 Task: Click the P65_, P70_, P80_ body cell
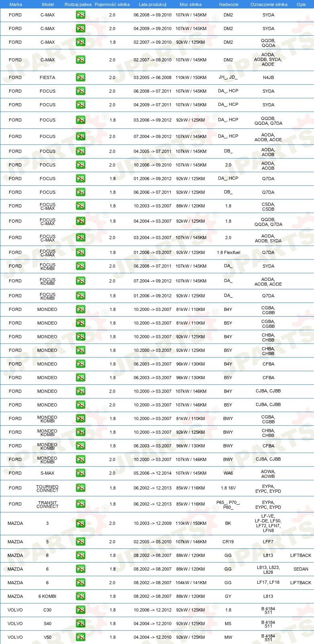pyautogui.click(x=228, y=504)
